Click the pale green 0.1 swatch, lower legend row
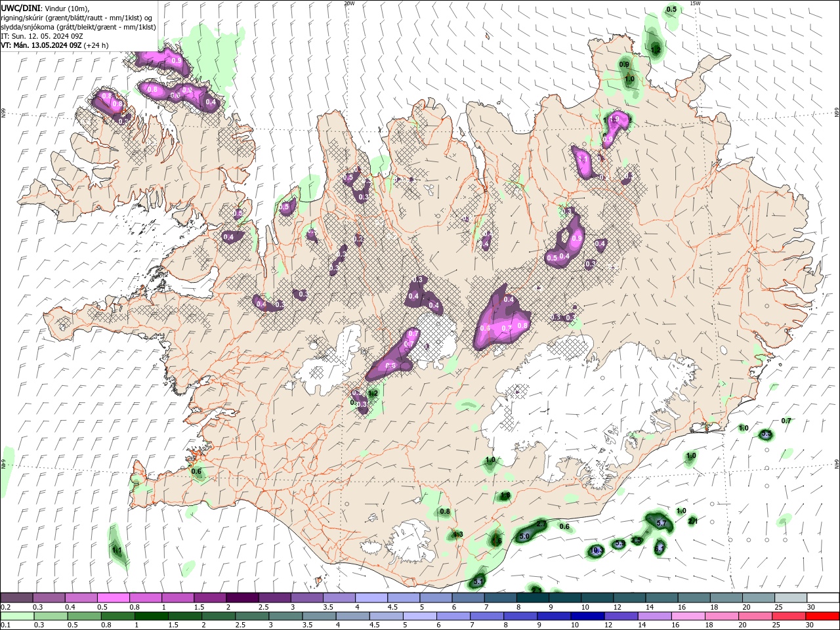This screenshot has height=630, width=840. point(17,616)
